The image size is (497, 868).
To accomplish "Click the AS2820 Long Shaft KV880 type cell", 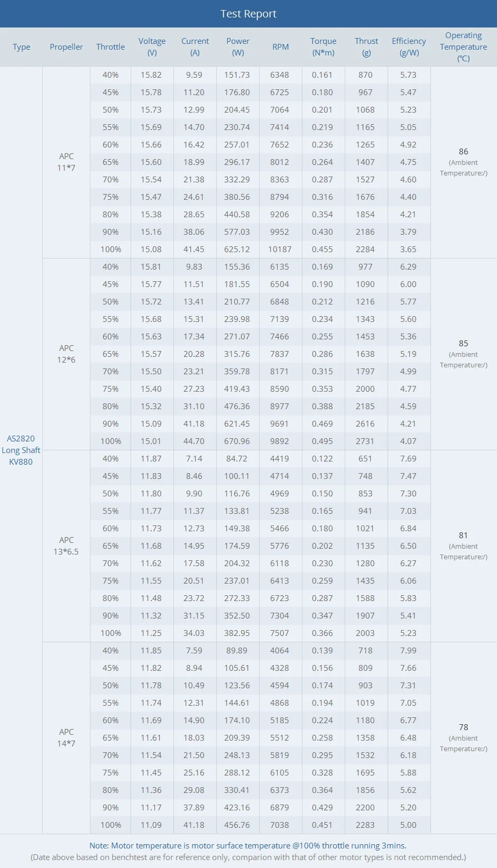I will [21, 450].
